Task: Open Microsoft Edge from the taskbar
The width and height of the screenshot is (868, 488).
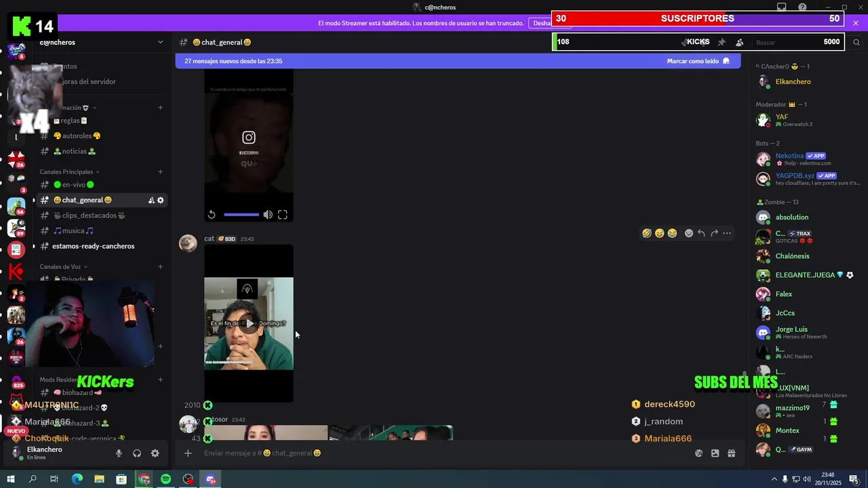Action: 77,479
